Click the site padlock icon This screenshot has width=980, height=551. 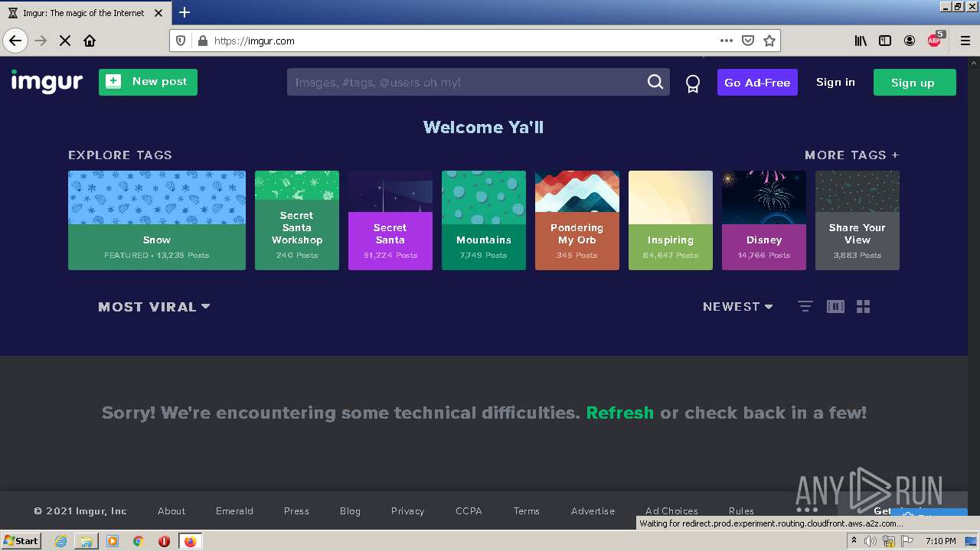pos(202,41)
